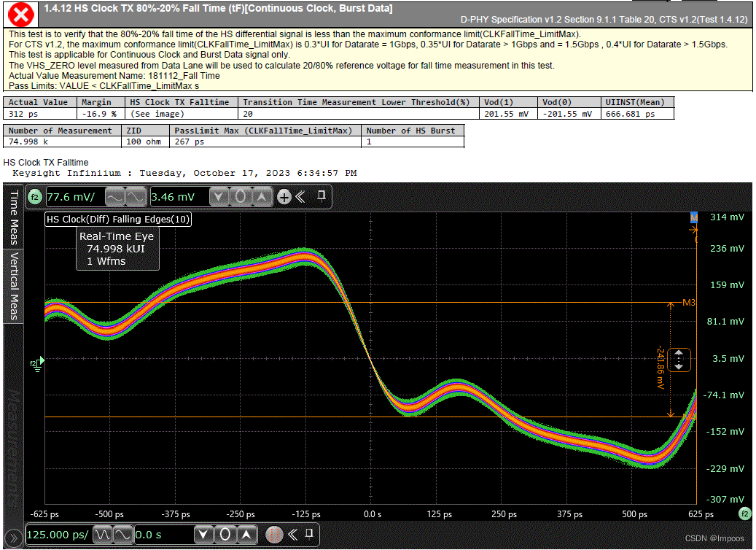Click the Real-Time Eye info box
This screenshot has height=550, width=756.
117,249
